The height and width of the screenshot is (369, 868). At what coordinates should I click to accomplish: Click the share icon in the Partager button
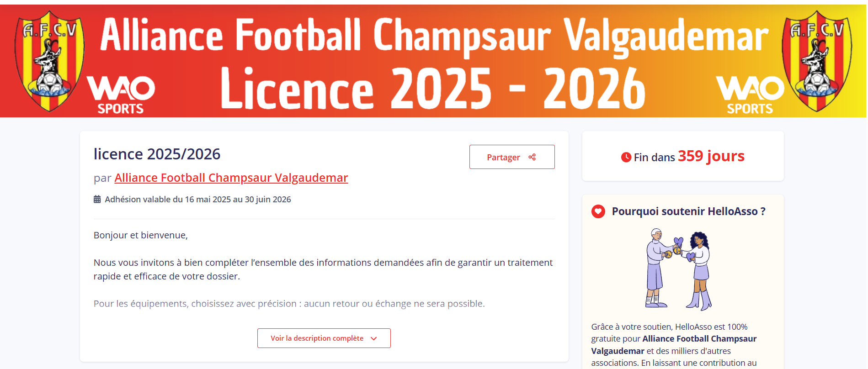coord(532,157)
